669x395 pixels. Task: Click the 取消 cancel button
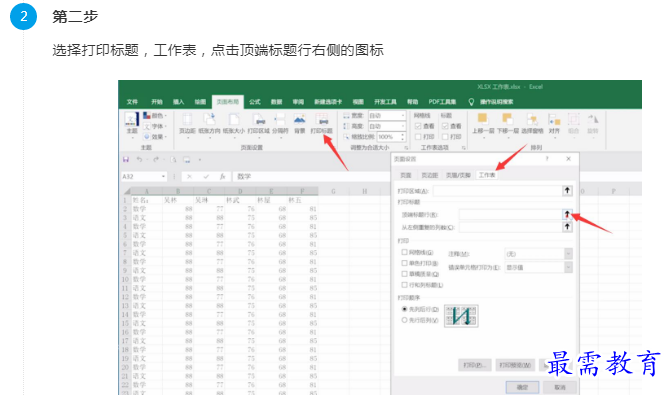pyautogui.click(x=560, y=387)
